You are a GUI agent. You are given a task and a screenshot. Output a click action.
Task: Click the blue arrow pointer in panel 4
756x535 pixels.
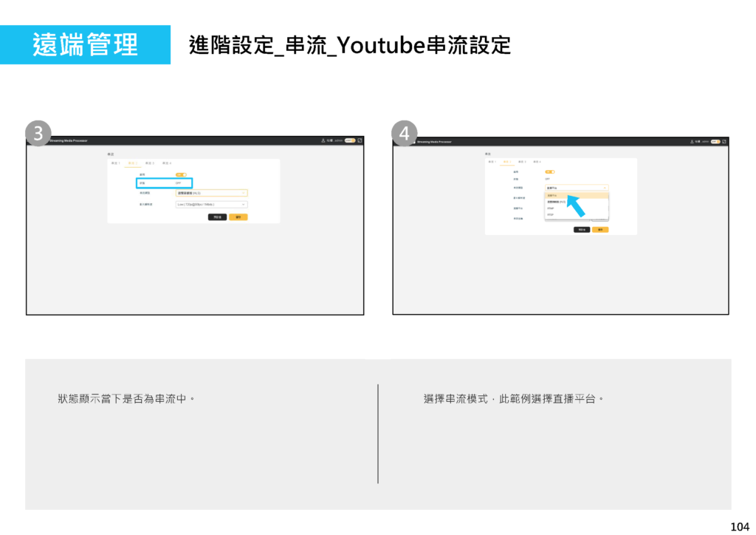click(575, 205)
